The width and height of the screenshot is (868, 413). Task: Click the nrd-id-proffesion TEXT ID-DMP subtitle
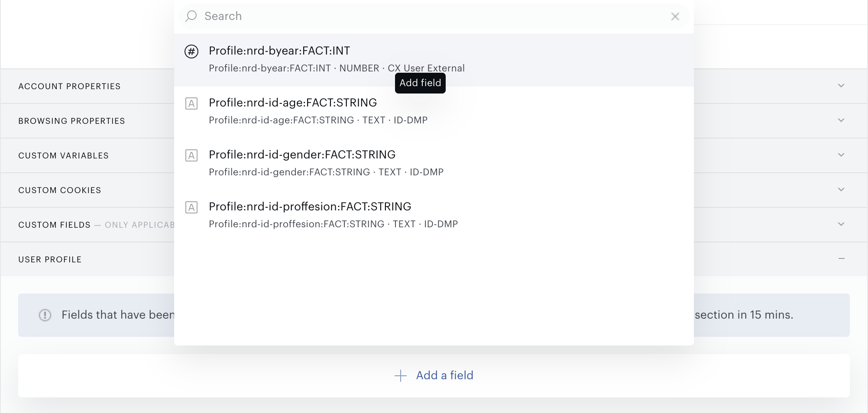click(334, 224)
